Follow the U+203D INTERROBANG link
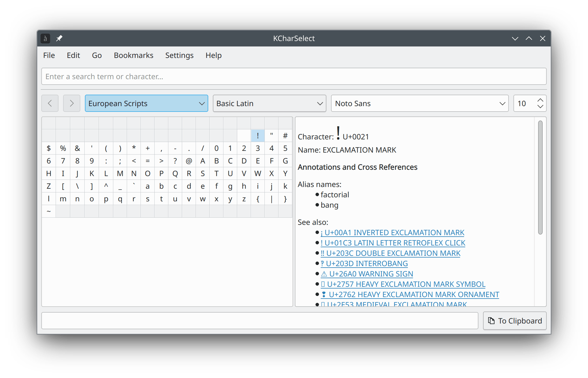This screenshot has height=378, width=588. 364,264
